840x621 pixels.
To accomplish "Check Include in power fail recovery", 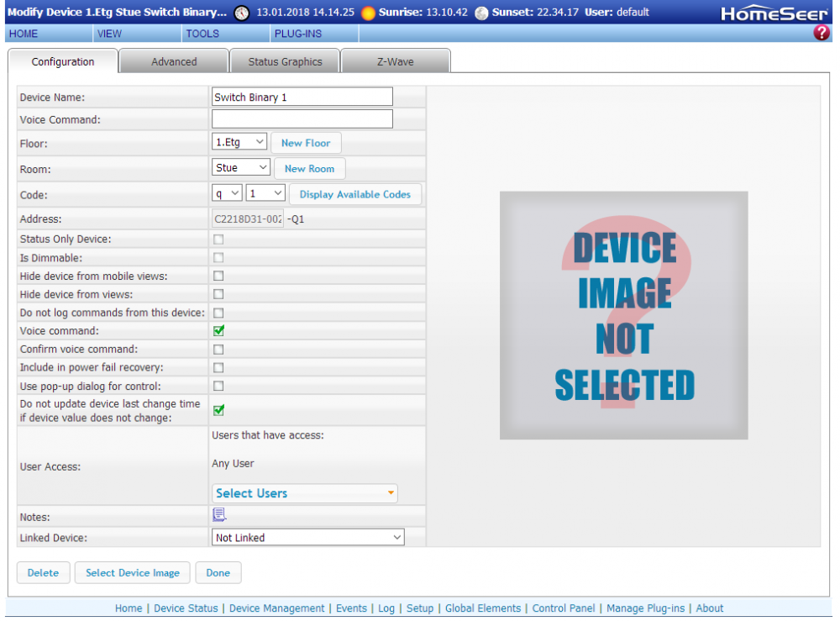I will 218,368.
